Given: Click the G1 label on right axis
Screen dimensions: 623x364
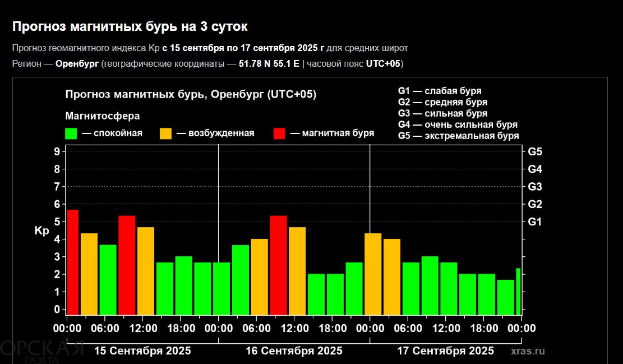Looking at the screenshot, I should click(535, 222).
